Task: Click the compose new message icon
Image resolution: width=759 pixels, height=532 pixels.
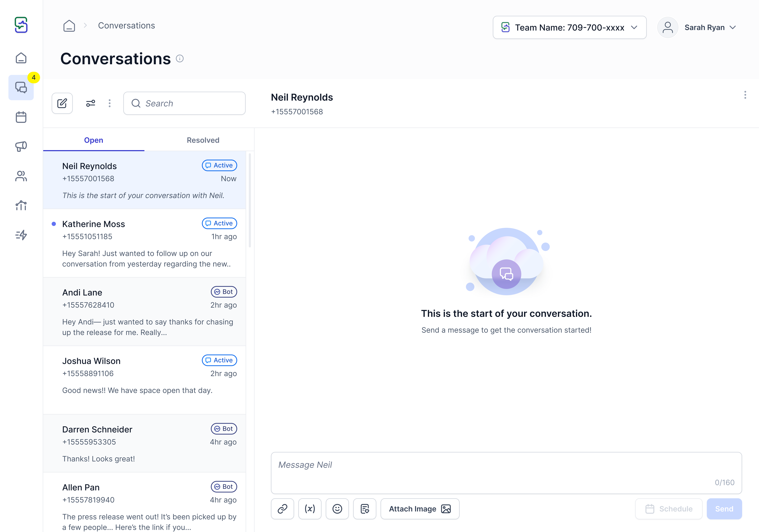Action: pos(62,103)
